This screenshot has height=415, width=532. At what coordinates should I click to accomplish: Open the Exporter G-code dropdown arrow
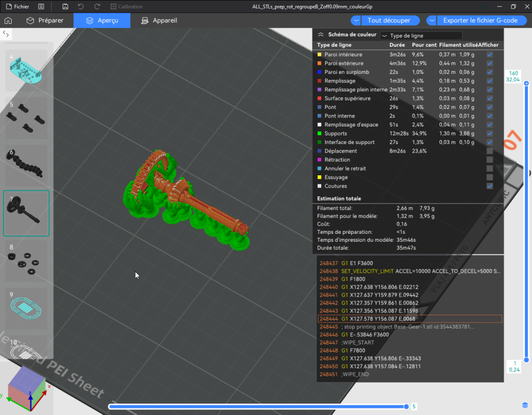click(x=431, y=20)
